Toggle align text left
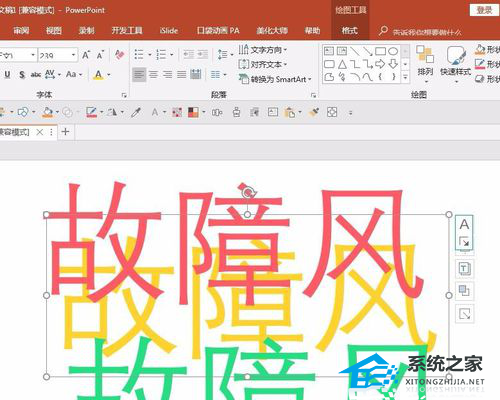Image resolution: width=500 pixels, height=400 pixels. (x=139, y=75)
